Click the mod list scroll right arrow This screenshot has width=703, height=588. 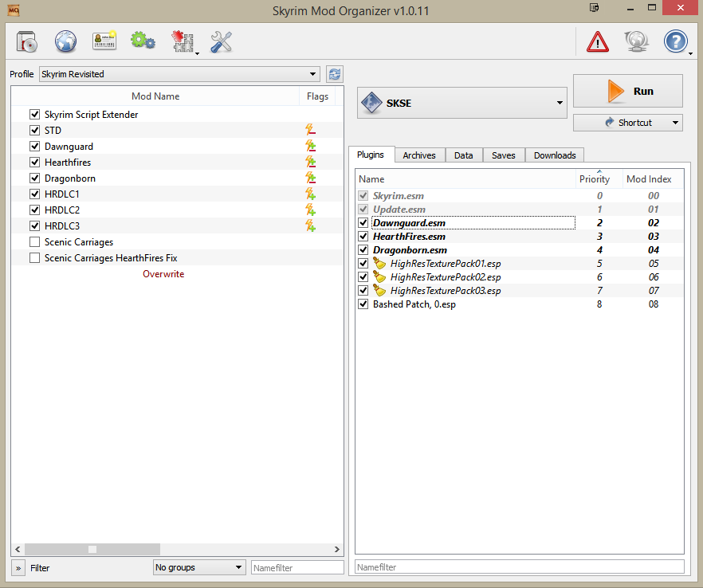pyautogui.click(x=337, y=549)
